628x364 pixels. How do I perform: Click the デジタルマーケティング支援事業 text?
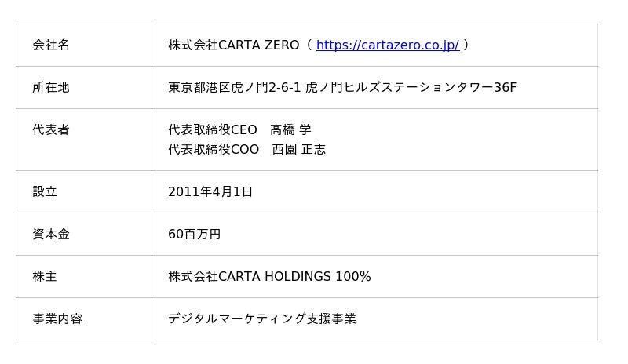262,319
